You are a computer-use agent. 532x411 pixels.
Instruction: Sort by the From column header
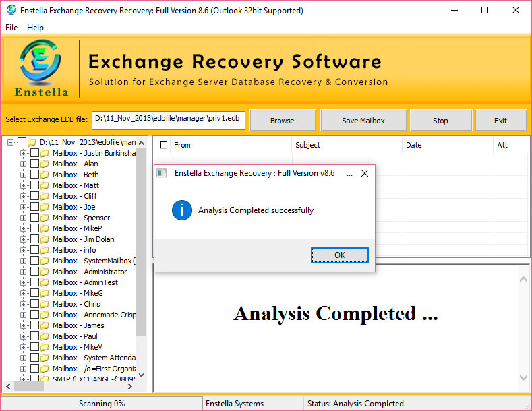coord(231,145)
